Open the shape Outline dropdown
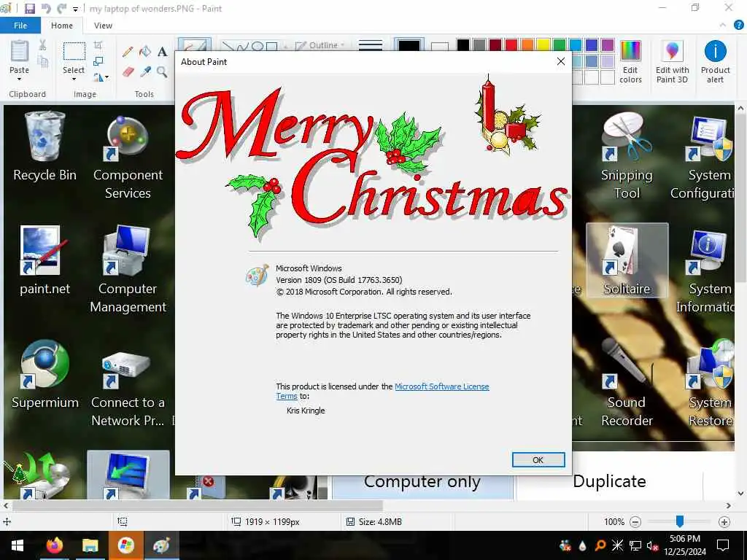 [x=320, y=45]
